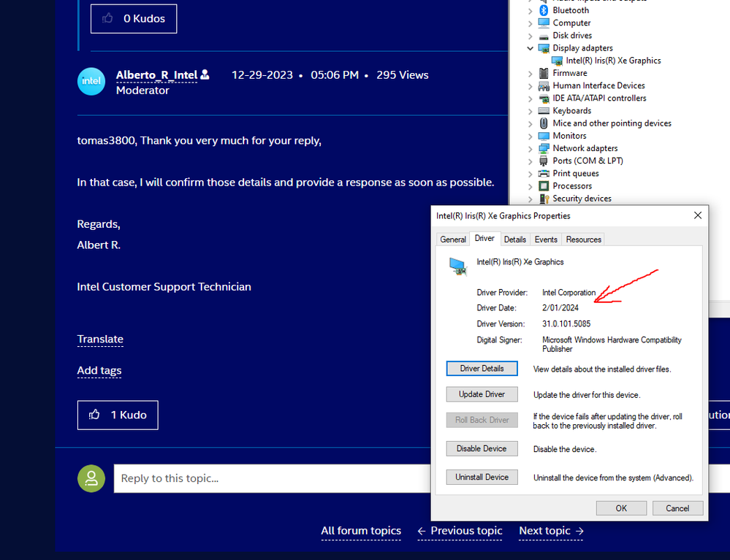Switch to the General tab
Image resolution: width=730 pixels, height=560 pixels.
pyautogui.click(x=453, y=239)
